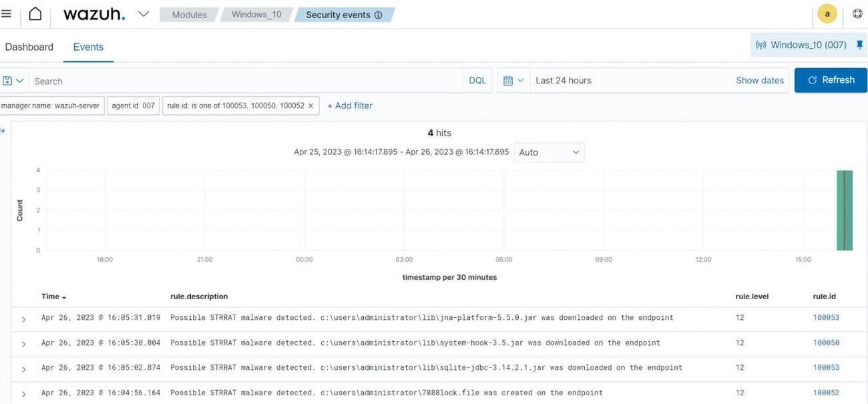Expand the jna-platform-5.5.0.jar event row
This screenshot has width=868, height=404.
23,319
